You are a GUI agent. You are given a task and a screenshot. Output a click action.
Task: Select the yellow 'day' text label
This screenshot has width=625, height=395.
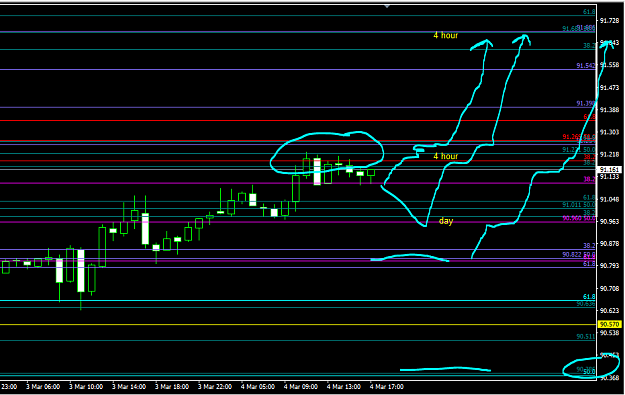[x=446, y=221]
